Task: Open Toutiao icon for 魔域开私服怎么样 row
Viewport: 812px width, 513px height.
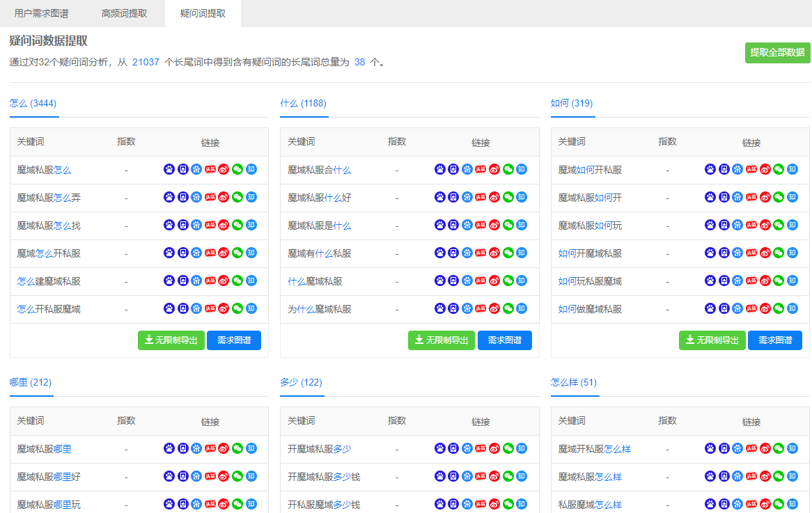Action: pyautogui.click(x=751, y=448)
